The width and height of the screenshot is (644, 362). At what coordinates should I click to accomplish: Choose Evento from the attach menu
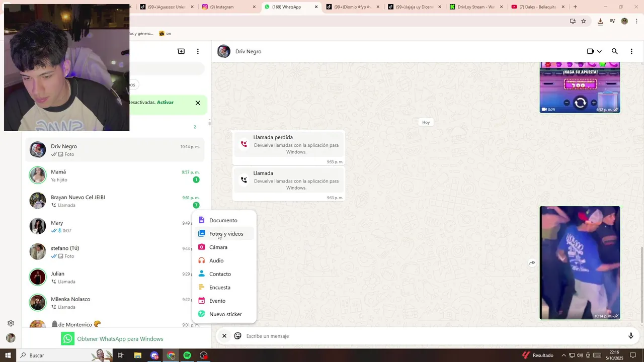(x=224, y=301)
